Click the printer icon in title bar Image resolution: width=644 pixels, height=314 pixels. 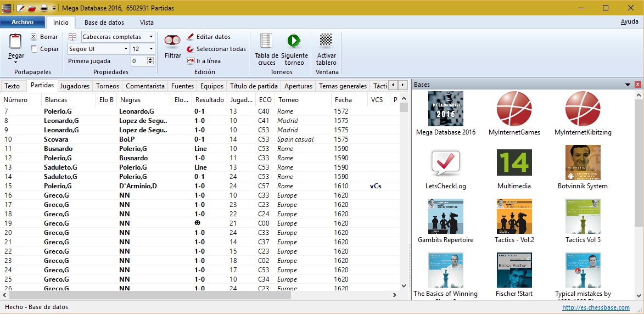[x=44, y=8]
